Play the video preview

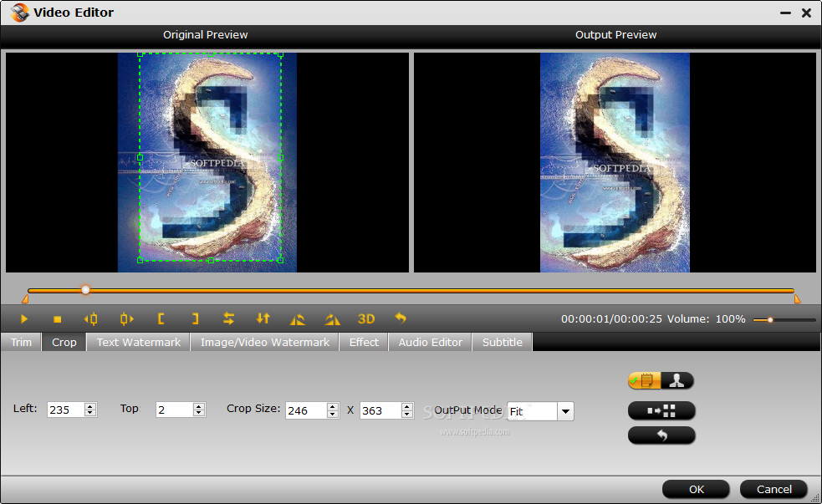point(24,318)
